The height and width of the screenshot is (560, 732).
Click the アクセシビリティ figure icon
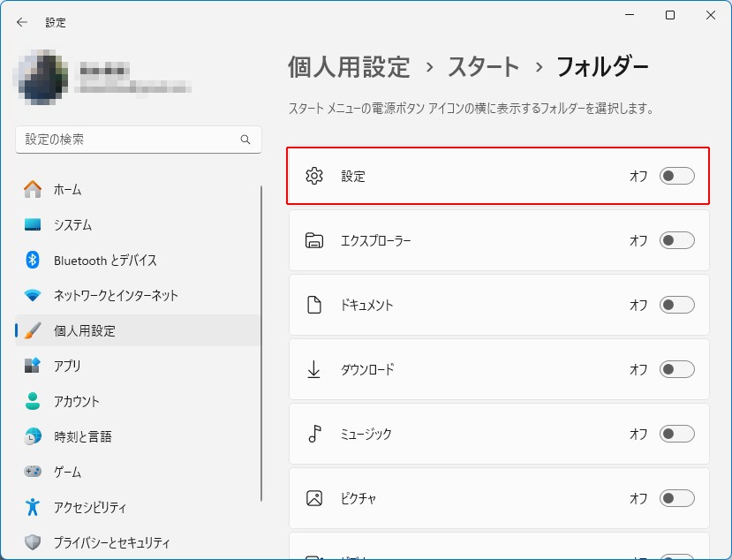coord(33,507)
